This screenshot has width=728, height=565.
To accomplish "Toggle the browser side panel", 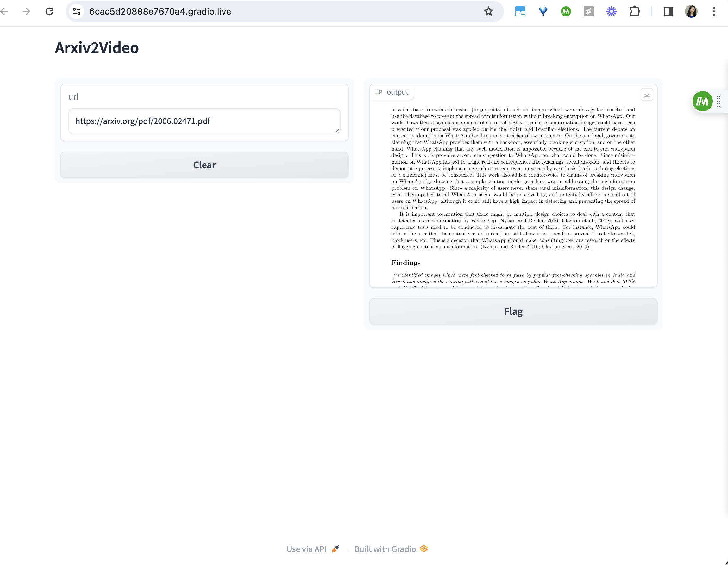I will point(668,12).
